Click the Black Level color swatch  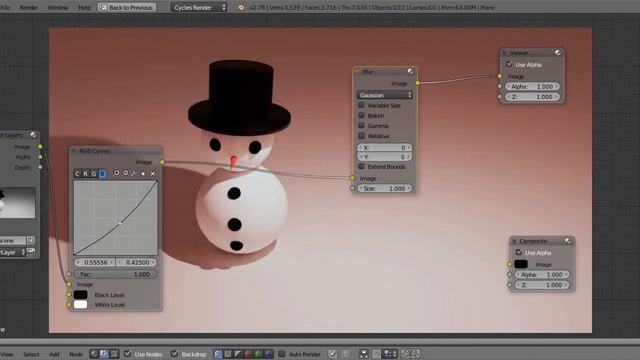click(x=80, y=294)
